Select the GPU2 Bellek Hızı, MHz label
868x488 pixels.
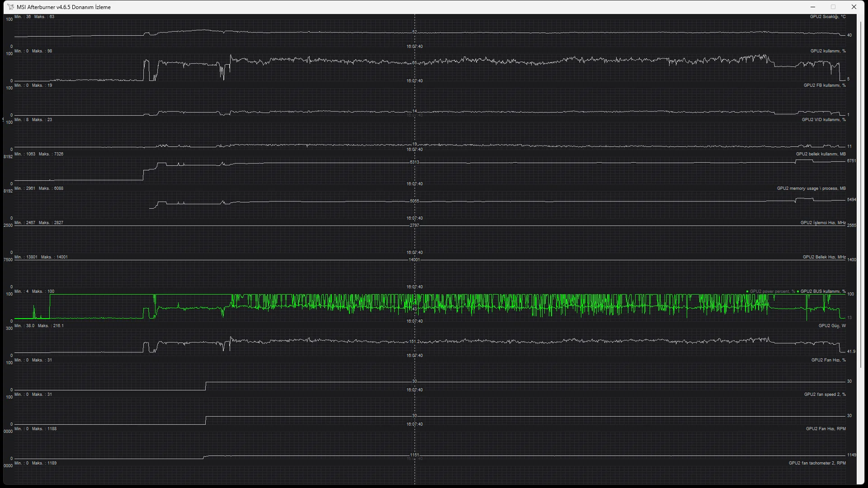coord(824,257)
